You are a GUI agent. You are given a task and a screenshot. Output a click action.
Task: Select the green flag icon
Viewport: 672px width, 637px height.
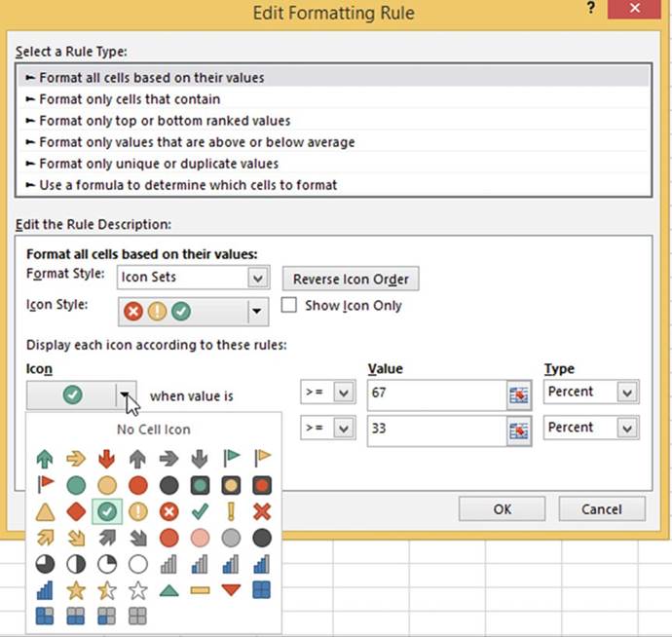click(x=231, y=458)
